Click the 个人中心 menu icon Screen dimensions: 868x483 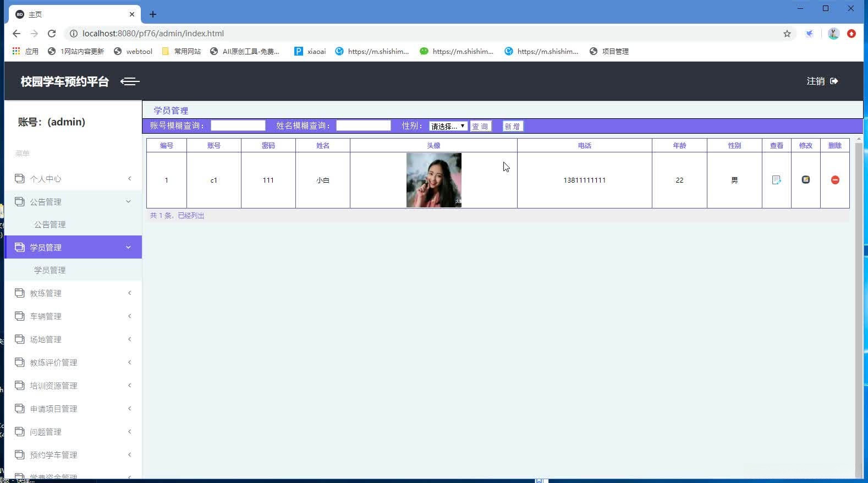[x=20, y=178]
